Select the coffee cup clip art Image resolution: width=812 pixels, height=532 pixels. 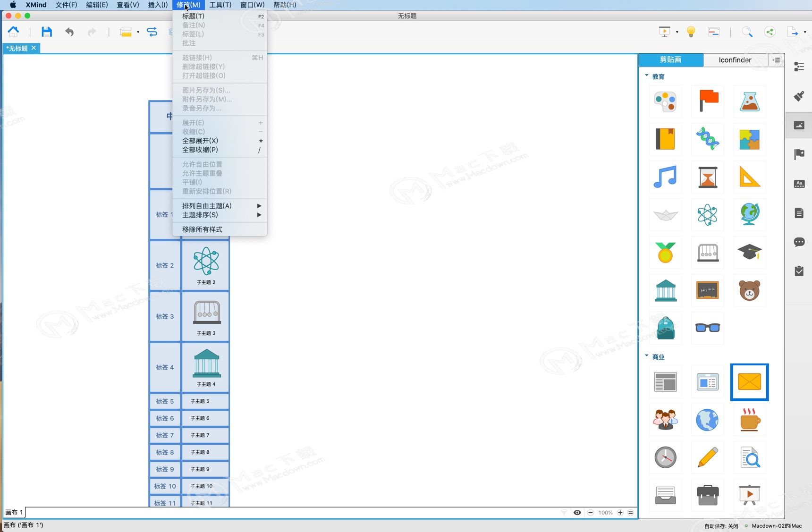point(750,420)
